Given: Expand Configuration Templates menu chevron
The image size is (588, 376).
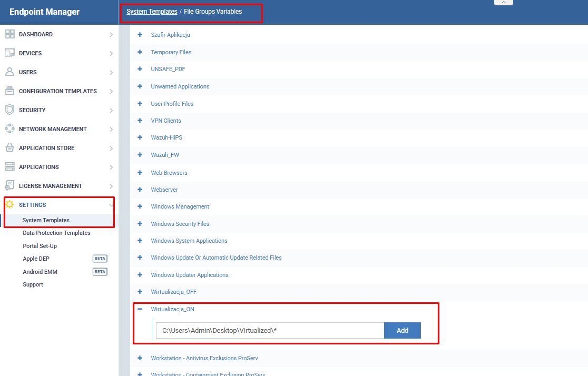Looking at the screenshot, I should (111, 91).
